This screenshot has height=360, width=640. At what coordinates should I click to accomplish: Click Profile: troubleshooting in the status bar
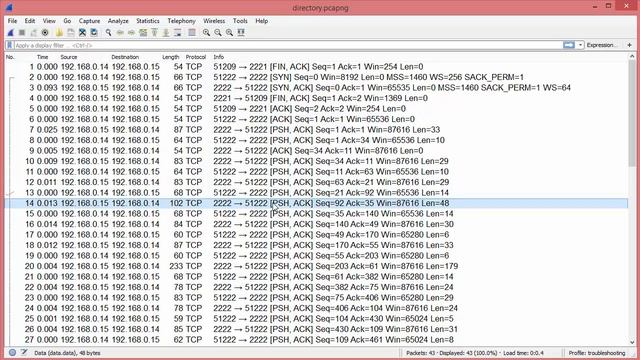point(597,353)
